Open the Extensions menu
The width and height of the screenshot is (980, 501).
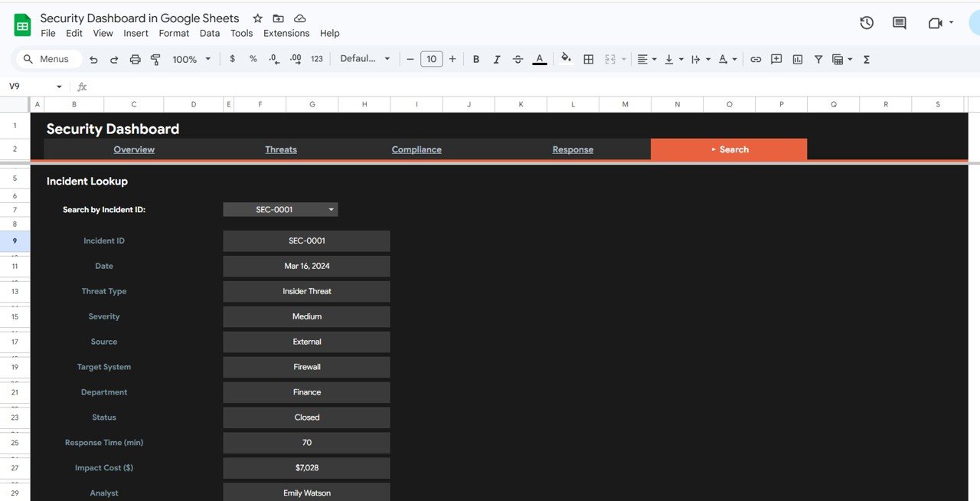[286, 33]
